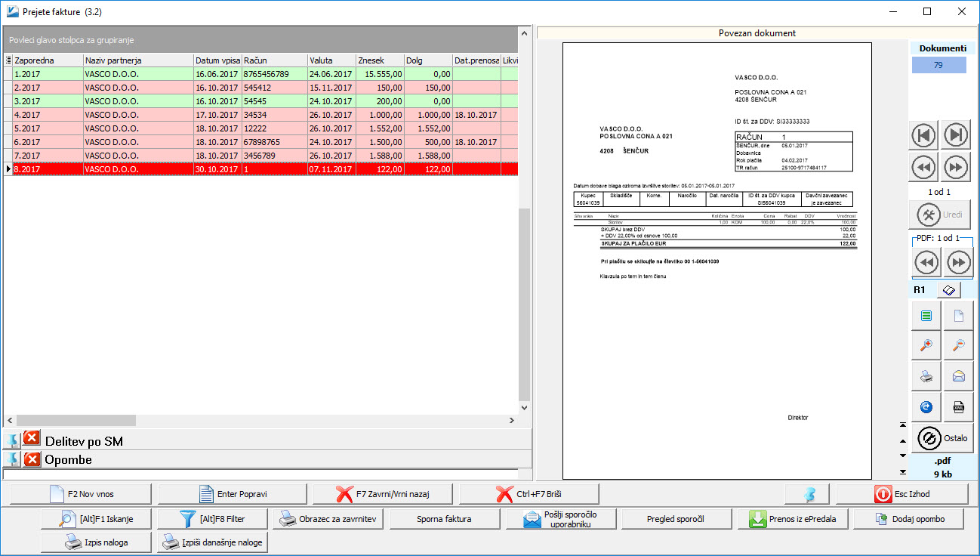Screen dimensions: 980x556
Task: Click the preview scroll-to-top double arrow
Action: pos(902,425)
